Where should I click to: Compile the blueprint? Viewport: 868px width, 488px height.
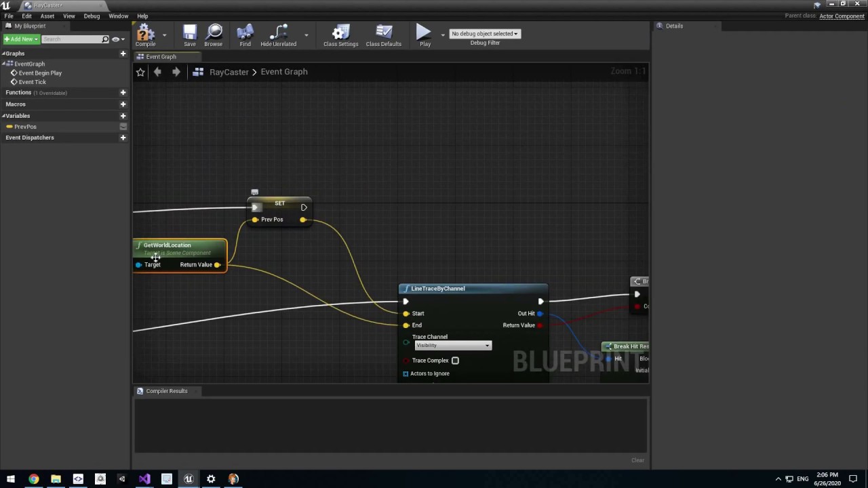[145, 36]
